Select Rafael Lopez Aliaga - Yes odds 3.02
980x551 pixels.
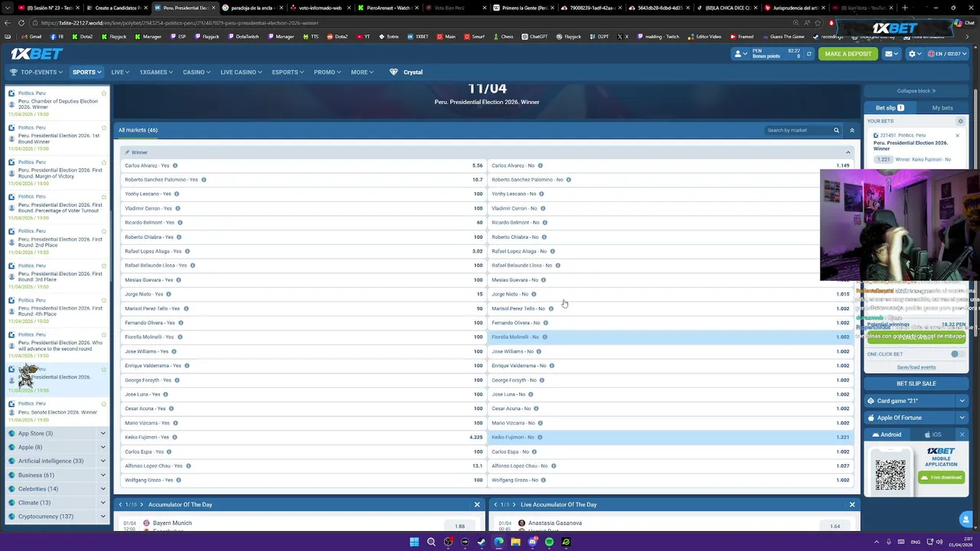pyautogui.click(x=303, y=251)
